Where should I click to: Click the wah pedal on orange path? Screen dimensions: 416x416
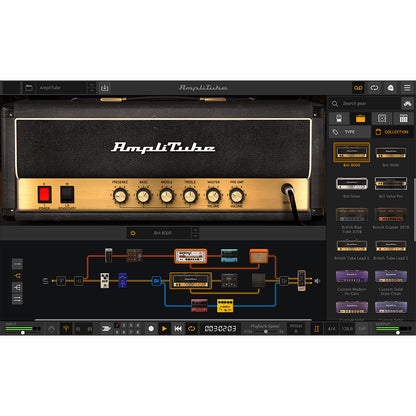pyautogui.click(x=109, y=255)
